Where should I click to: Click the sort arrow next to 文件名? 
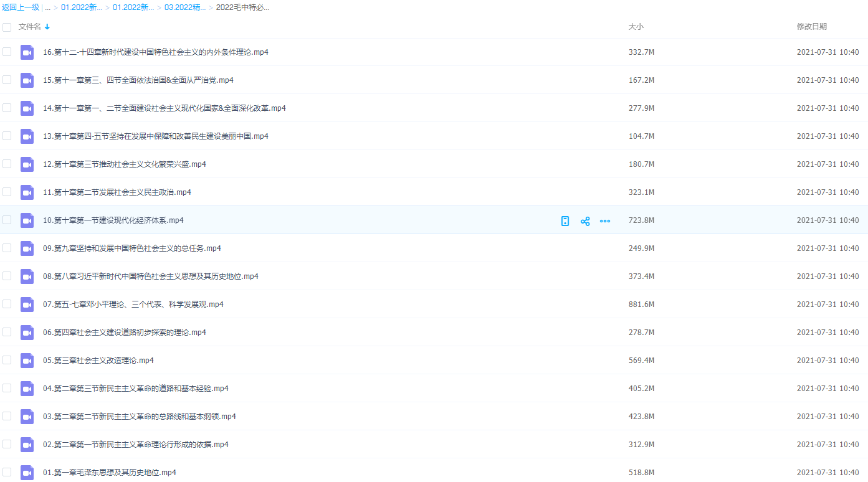coord(47,27)
